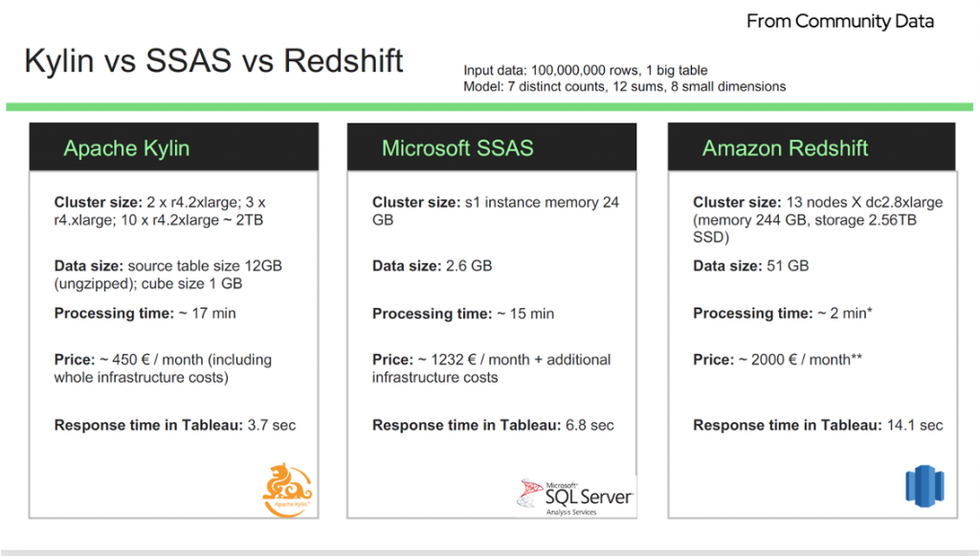
Task: Click the Microsoft SQL Server logo
Action: pos(575,497)
